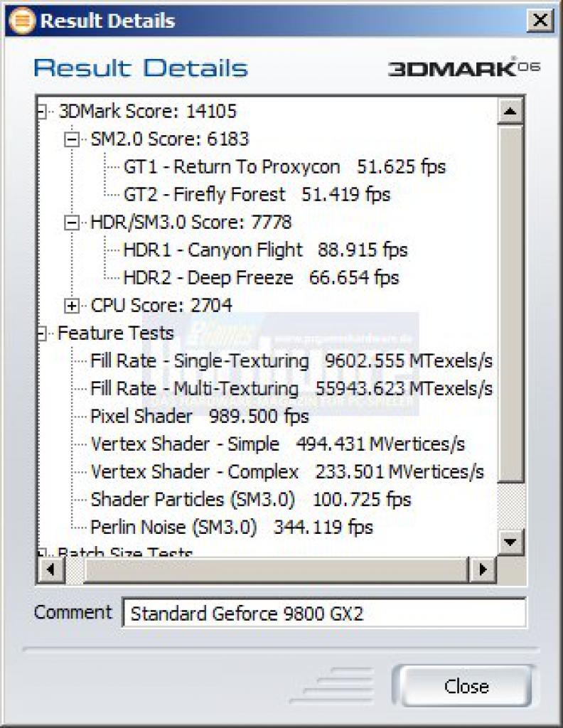The width and height of the screenshot is (563, 728).
Task: Select the 3DMark Score: 14105 row
Action: click(148, 112)
